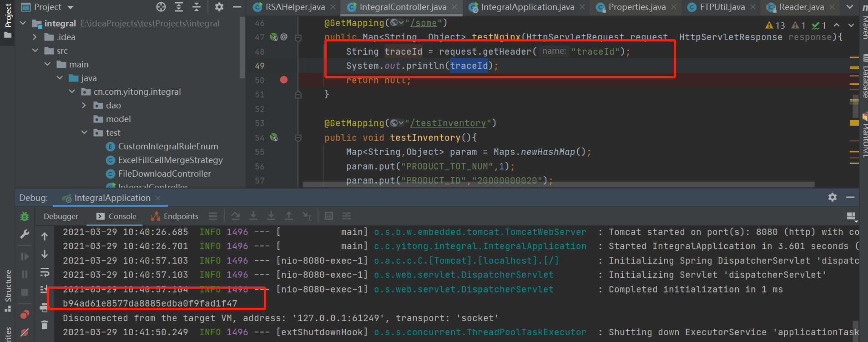Fold the testInventory method at line 54
The image size is (868, 342).
(298, 138)
